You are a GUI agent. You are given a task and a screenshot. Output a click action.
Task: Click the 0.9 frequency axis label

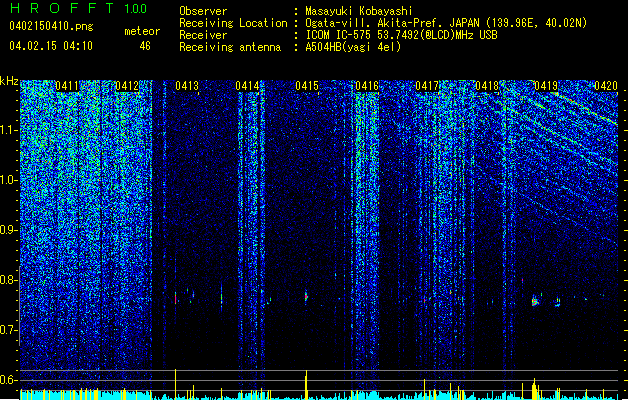point(9,230)
